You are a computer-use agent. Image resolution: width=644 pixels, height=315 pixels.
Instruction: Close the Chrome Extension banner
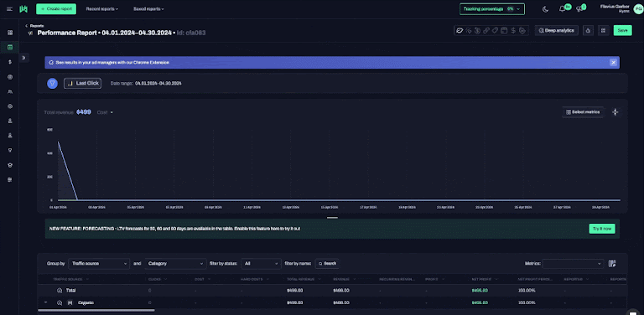tap(613, 62)
